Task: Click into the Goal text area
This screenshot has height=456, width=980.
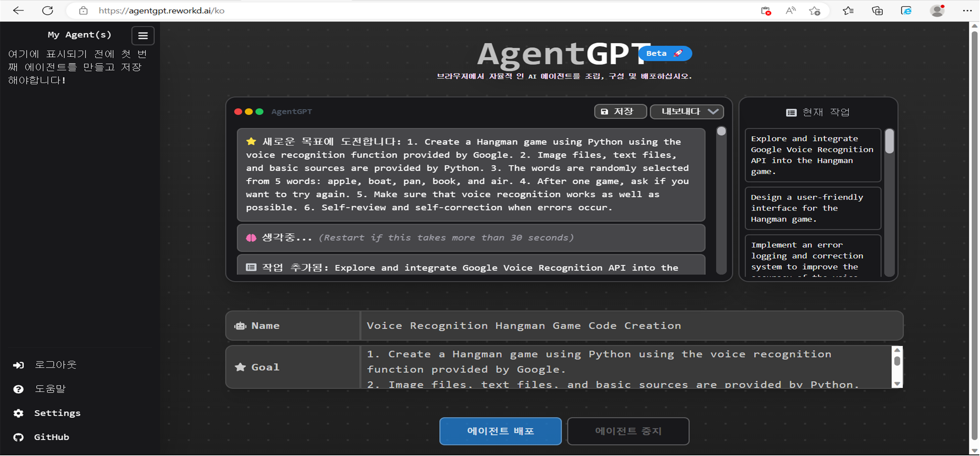Action: [626, 367]
